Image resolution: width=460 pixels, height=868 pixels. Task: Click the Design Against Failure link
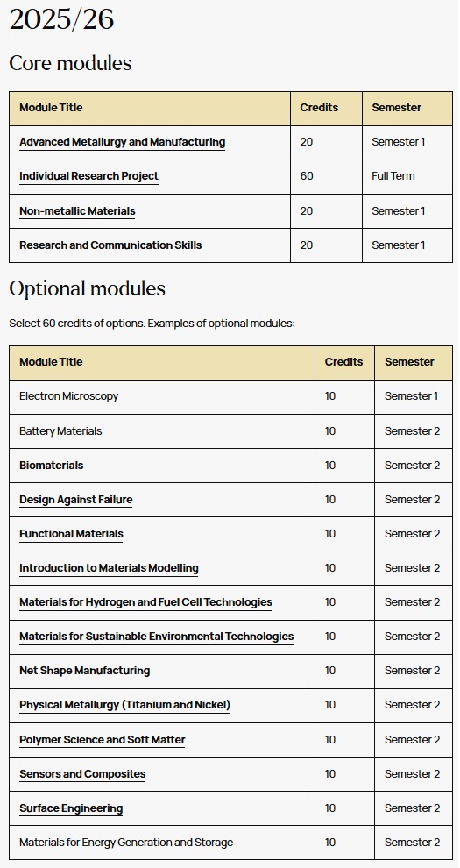pos(75,500)
